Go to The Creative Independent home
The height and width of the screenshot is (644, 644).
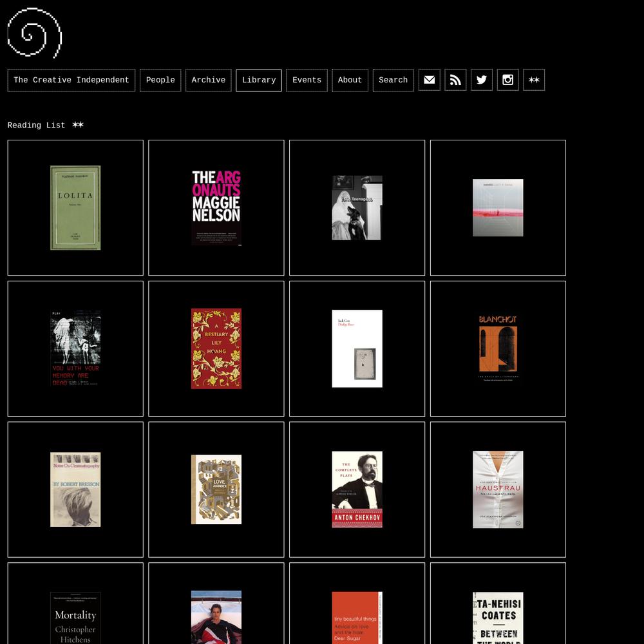pyautogui.click(x=71, y=80)
